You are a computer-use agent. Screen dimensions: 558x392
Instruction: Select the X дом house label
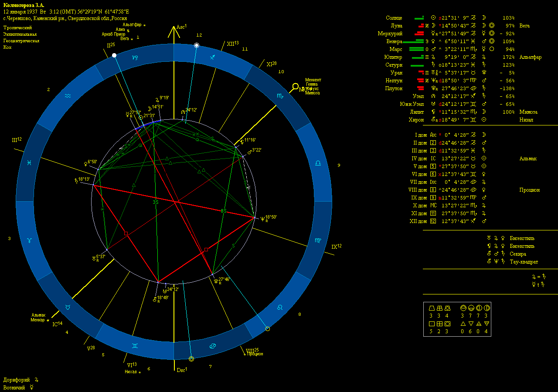point(419,206)
